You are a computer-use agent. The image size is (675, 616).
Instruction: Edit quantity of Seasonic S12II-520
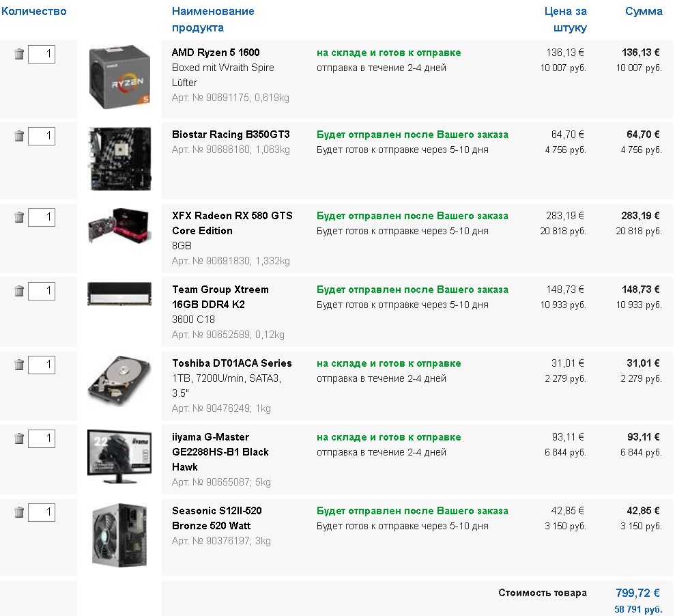42,512
